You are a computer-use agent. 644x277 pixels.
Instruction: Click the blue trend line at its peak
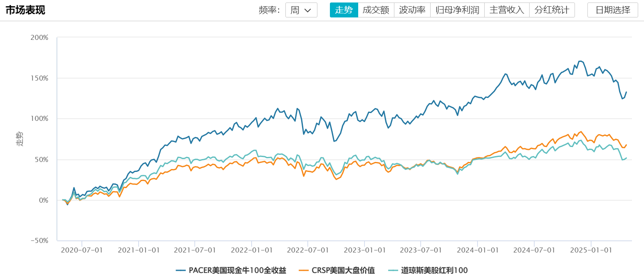(580, 61)
